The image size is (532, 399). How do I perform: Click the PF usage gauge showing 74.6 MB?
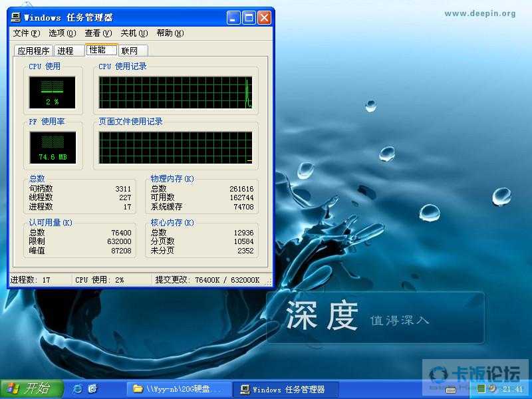click(x=53, y=148)
